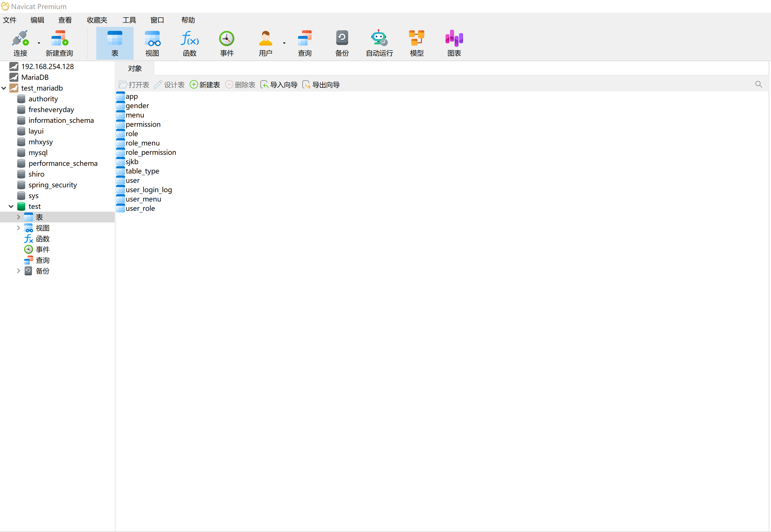Open the 文件 menu
This screenshot has height=532, width=771.
click(x=10, y=20)
